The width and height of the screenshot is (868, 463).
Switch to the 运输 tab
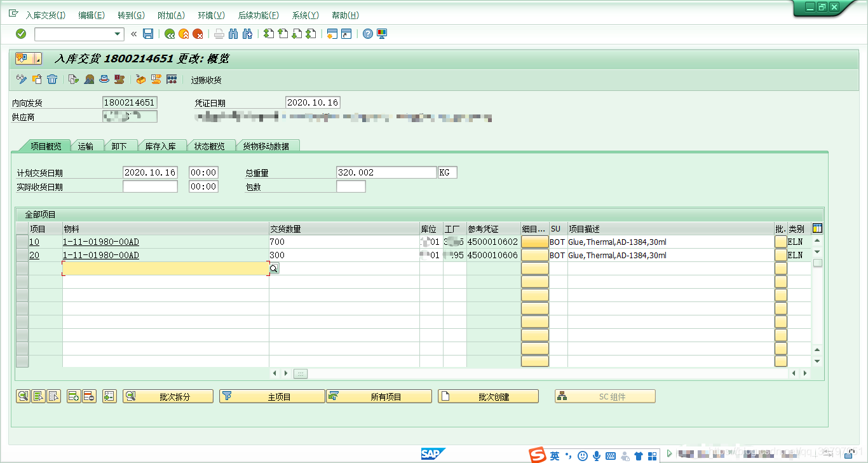[x=86, y=146]
